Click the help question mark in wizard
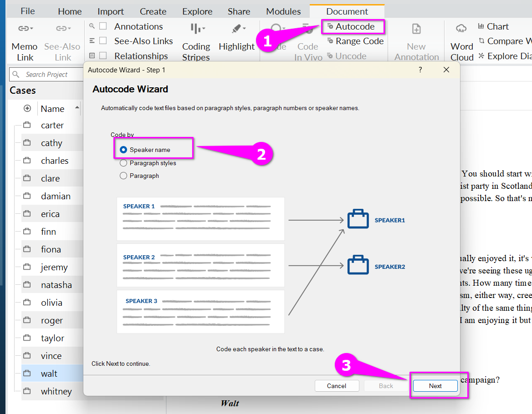The width and height of the screenshot is (532, 414). pos(420,70)
